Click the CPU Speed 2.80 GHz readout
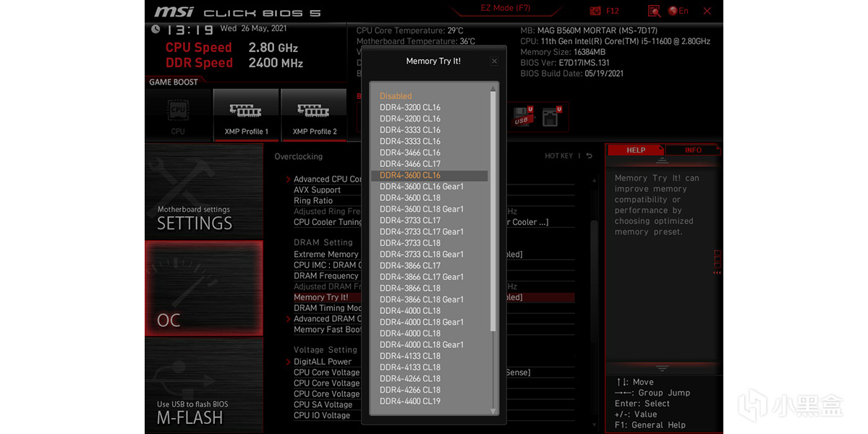 231,48
